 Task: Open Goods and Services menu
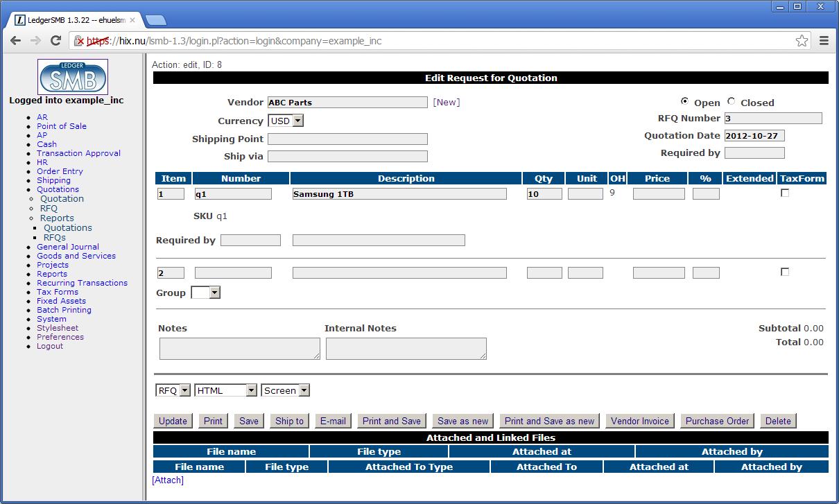coord(76,256)
